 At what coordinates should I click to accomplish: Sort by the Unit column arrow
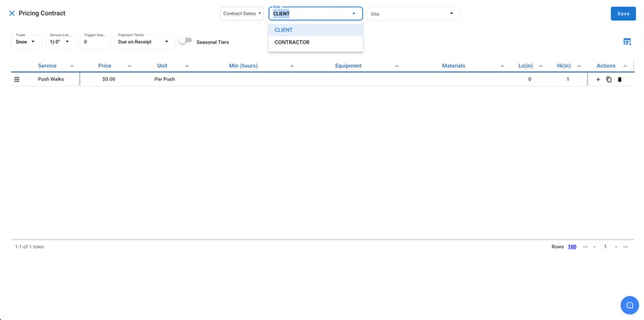tap(187, 66)
